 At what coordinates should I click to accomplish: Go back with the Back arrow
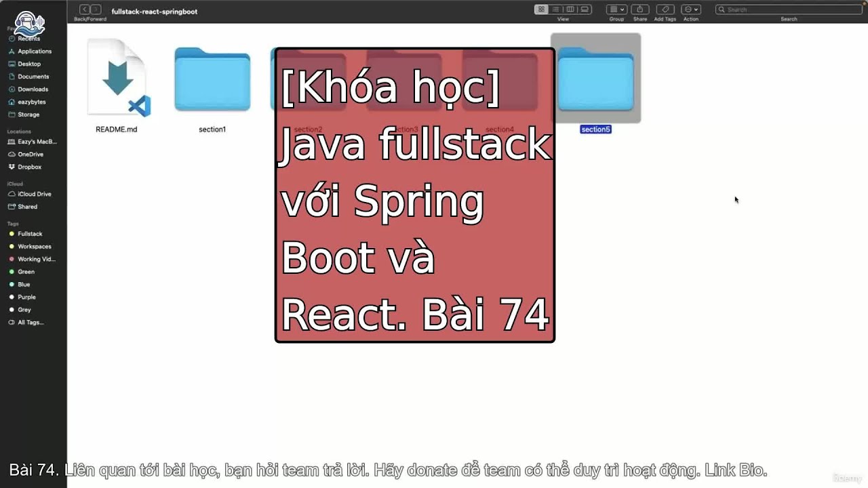click(85, 9)
